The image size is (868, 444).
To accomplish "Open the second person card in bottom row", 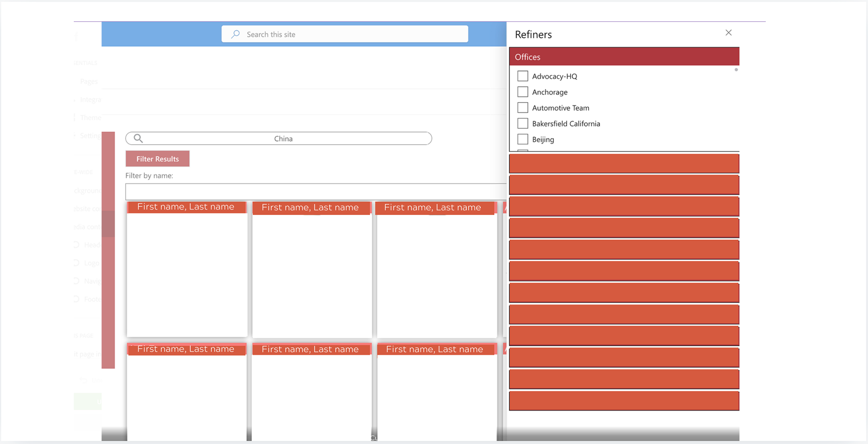I will click(x=311, y=392).
